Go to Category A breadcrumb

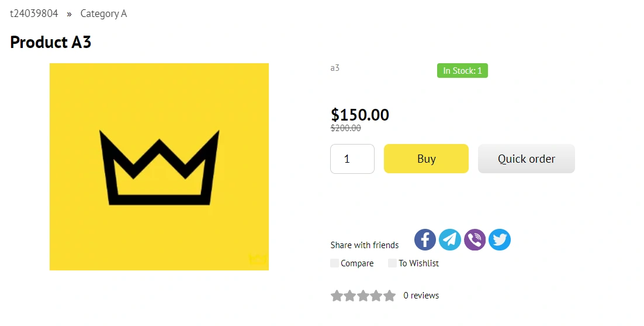click(x=103, y=13)
